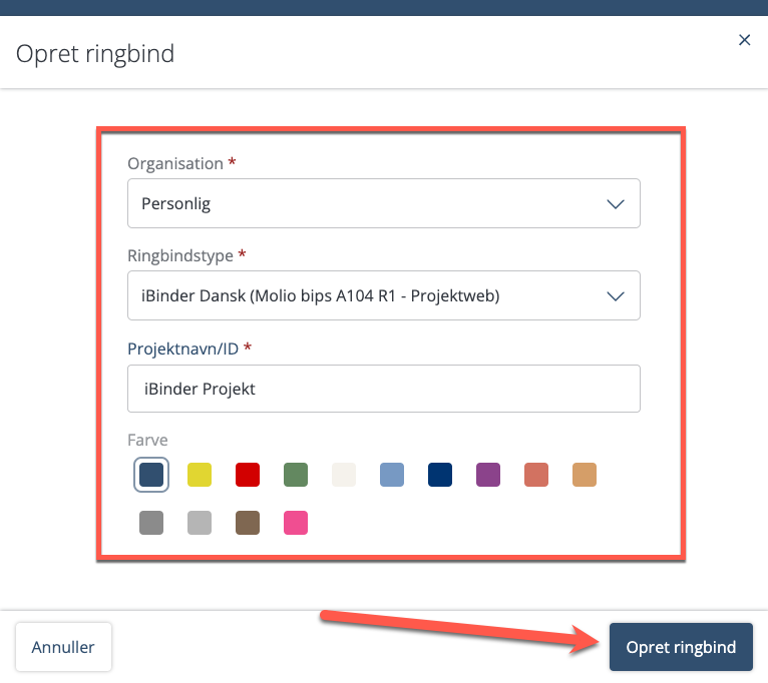This screenshot has width=768, height=683.
Task: Open the Organisation dropdown showing Personlig
Action: tap(384, 203)
